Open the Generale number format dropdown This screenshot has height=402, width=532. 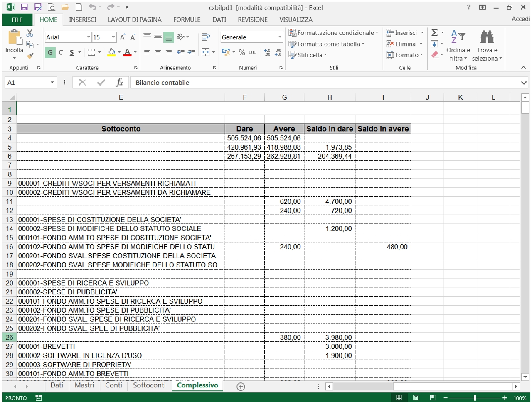point(280,37)
